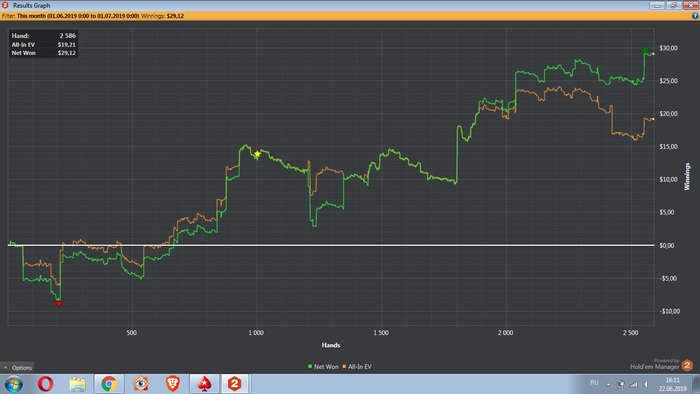The image size is (700, 394).
Task: Click All-In EV value $19,21 in info box
Action: 67,44
